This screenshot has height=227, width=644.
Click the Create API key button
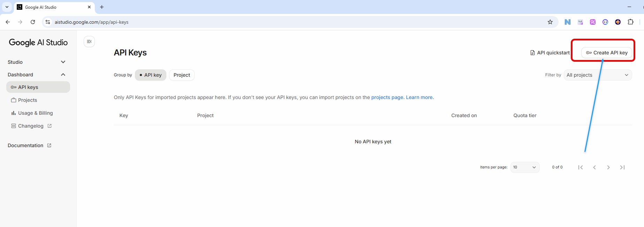(606, 53)
